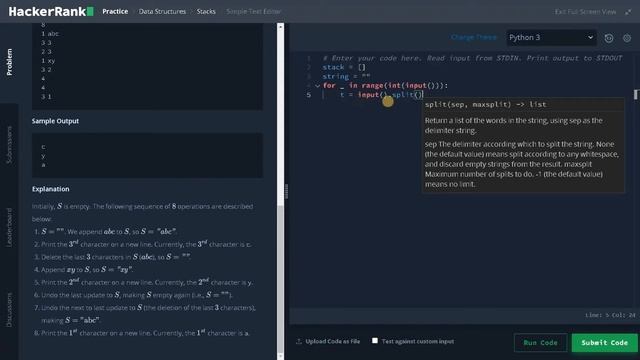Switch to the Submissions side tab
Screen dimensions: 640x360
pos(9,145)
